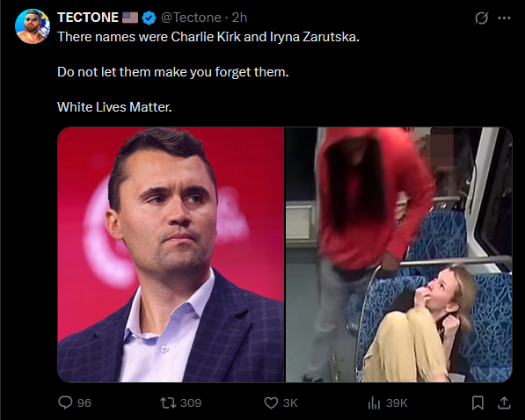
Task: Share the post via upload arrow icon
Action: pyautogui.click(x=504, y=402)
